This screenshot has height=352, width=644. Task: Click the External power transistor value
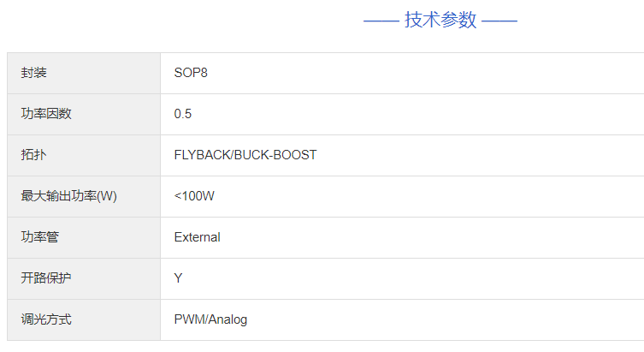[x=197, y=237]
